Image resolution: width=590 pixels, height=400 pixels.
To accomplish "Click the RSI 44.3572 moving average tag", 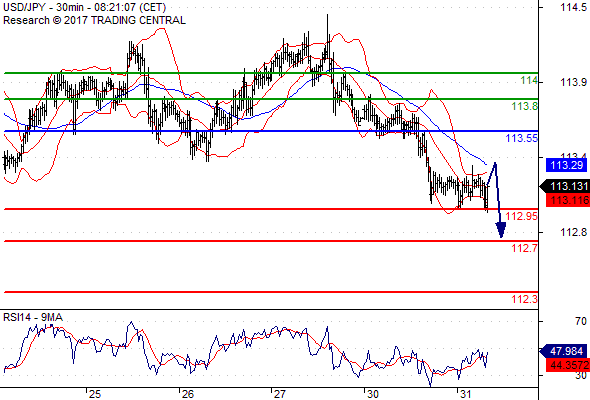I will pyautogui.click(x=568, y=365).
